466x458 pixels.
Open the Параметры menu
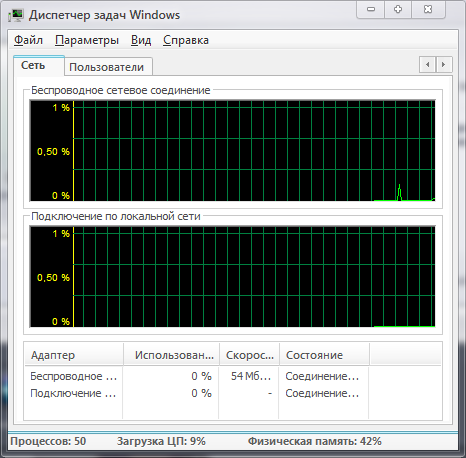click(x=87, y=40)
